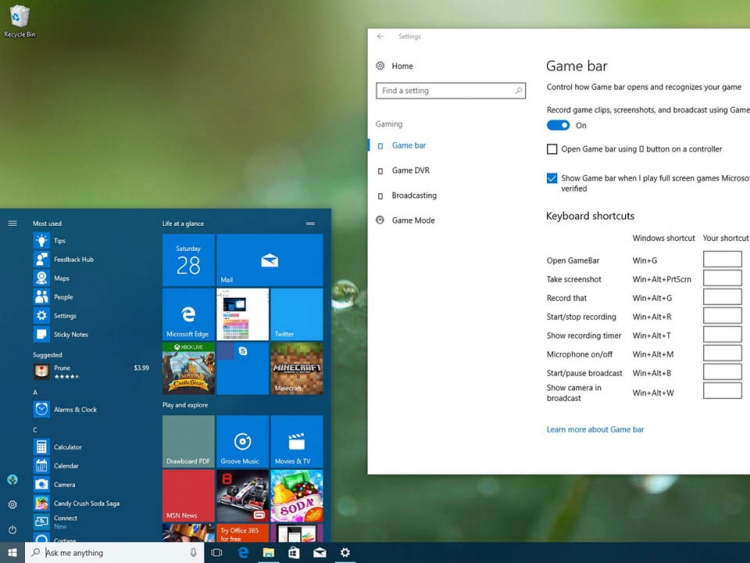750x563 pixels.
Task: Click the Life at a glance group options
Action: tap(310, 223)
